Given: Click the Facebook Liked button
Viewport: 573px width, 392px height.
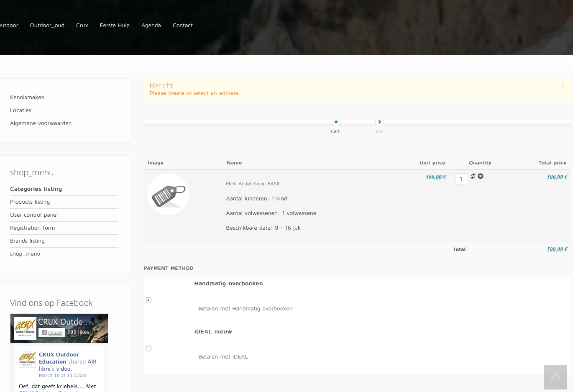Looking at the screenshot, I should (x=52, y=333).
